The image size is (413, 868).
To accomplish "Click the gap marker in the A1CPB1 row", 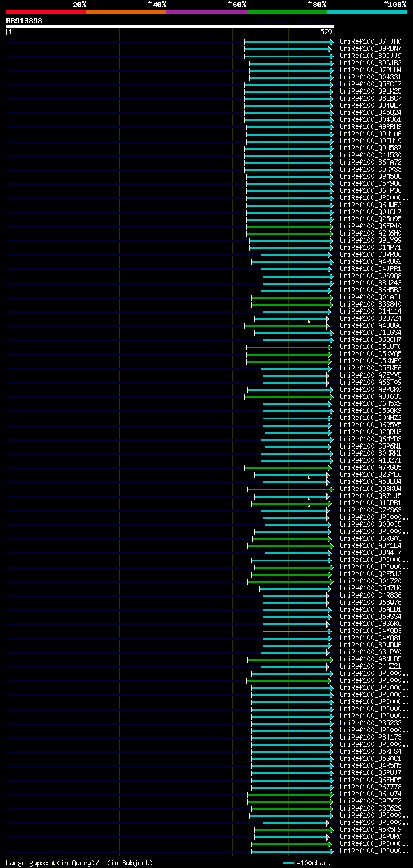I will 308,505.
